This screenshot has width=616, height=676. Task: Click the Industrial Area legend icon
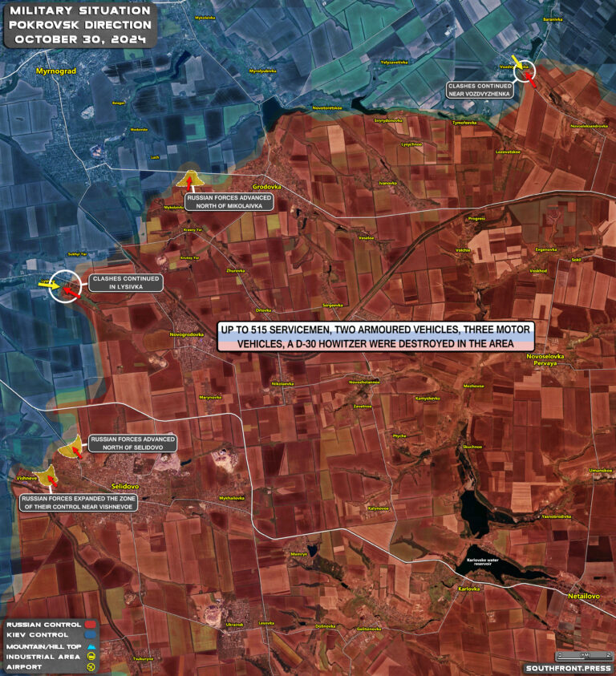(x=92, y=655)
